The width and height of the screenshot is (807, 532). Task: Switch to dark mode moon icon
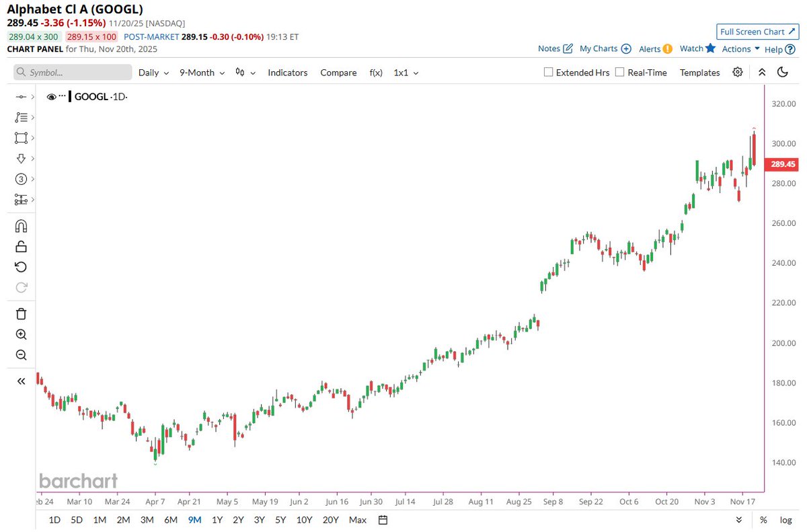(782, 72)
